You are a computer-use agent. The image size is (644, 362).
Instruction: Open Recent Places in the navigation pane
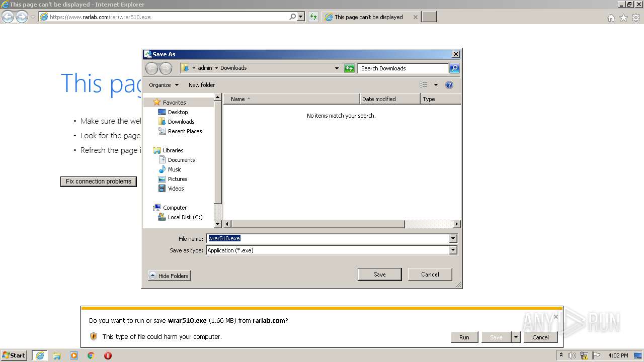click(x=185, y=131)
